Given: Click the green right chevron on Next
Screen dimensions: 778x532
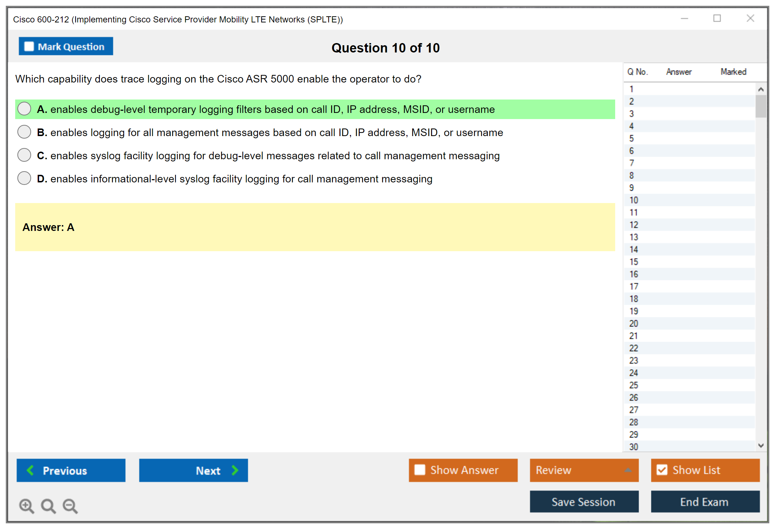Looking at the screenshot, I should click(x=235, y=470).
